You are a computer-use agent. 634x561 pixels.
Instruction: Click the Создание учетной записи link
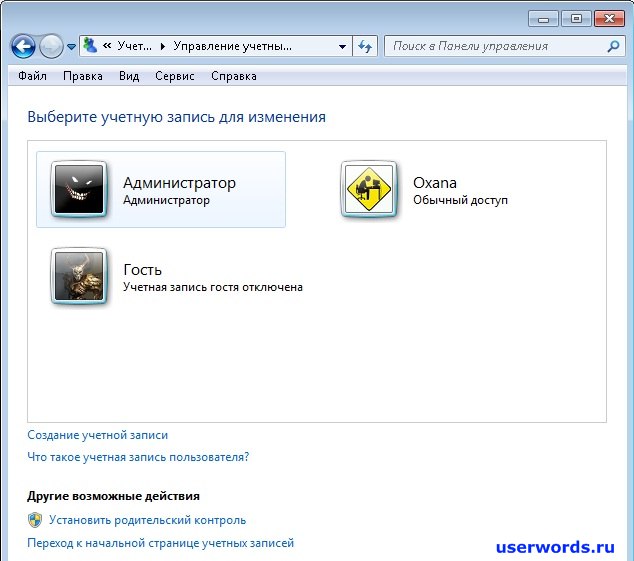tap(98, 435)
